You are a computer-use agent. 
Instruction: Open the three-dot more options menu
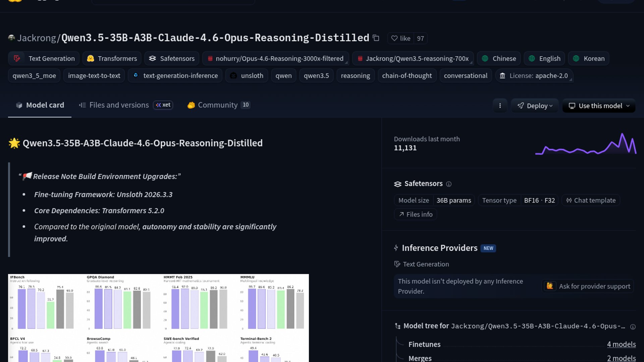(500, 106)
